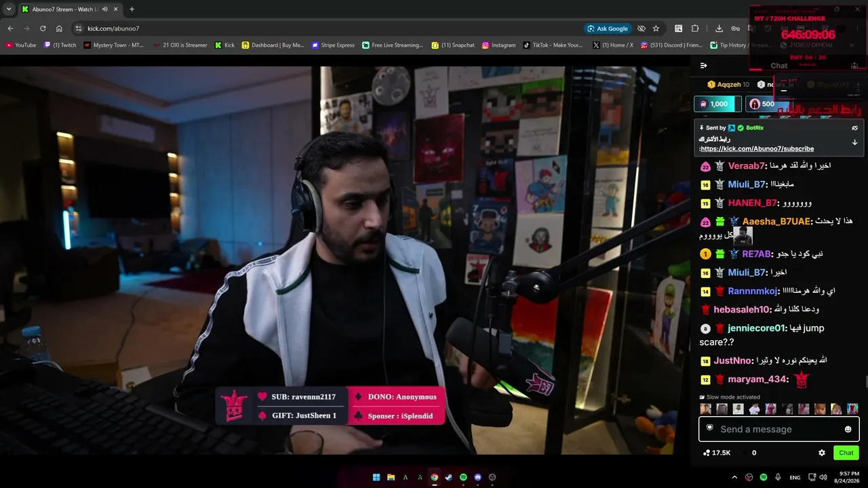Viewport: 868px width, 488px height.
Task: Open HANEN_B7 username in chat
Action: 753,203
